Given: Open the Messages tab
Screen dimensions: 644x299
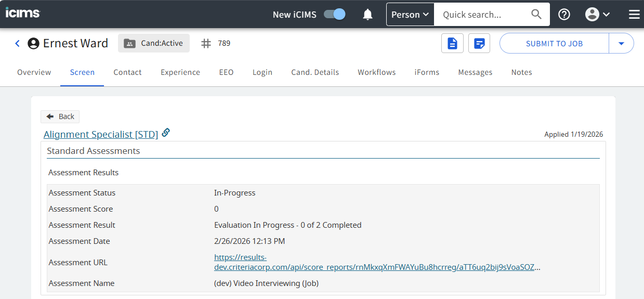Looking at the screenshot, I should pos(475,72).
